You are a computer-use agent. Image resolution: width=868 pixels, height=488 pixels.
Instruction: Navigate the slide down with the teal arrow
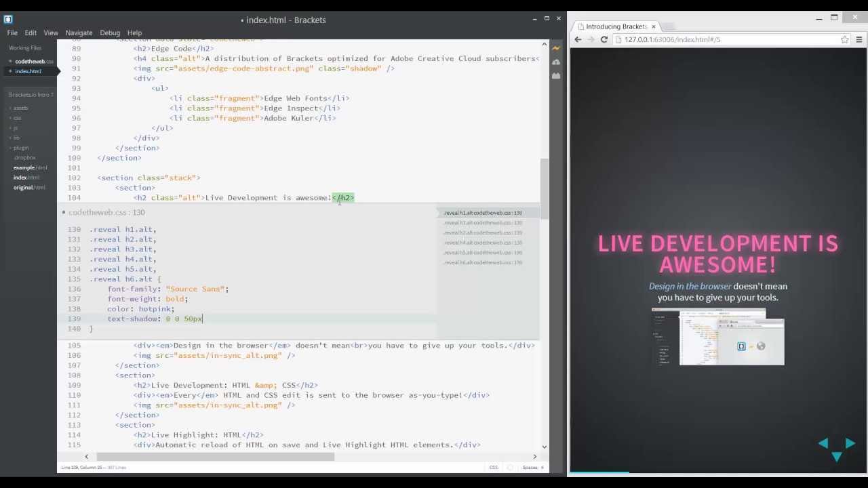tap(837, 457)
